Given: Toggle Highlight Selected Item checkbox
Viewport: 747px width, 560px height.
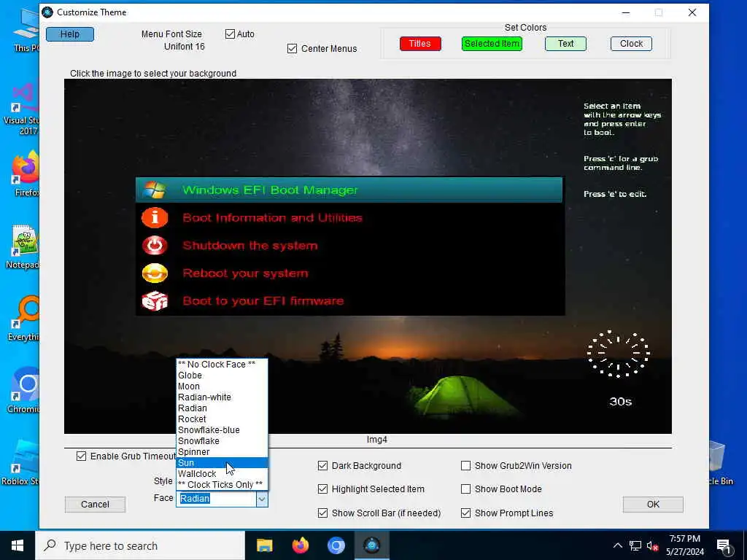Looking at the screenshot, I should (322, 489).
